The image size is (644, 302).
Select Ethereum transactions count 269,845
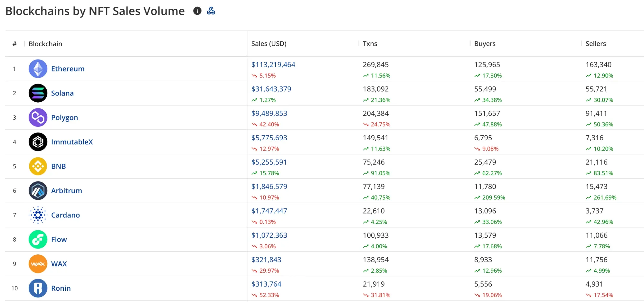[376, 65]
